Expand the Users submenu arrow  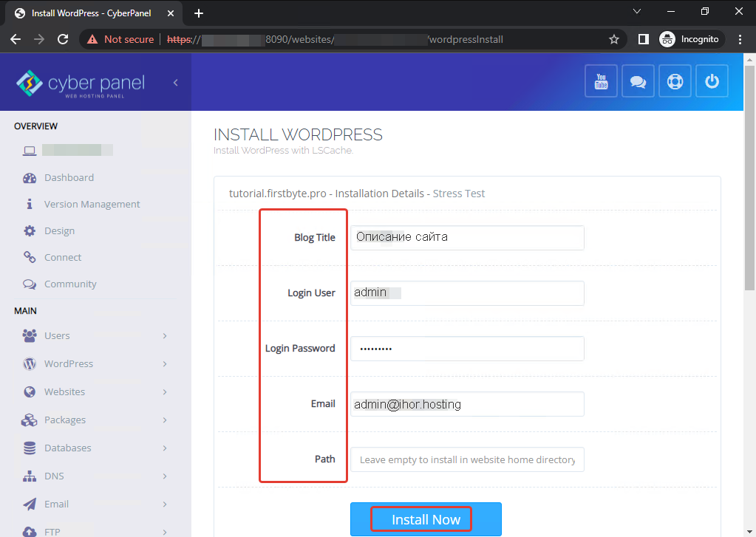point(165,336)
